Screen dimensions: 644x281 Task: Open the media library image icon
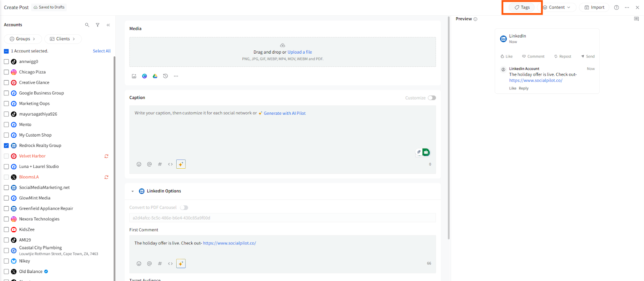tap(134, 76)
